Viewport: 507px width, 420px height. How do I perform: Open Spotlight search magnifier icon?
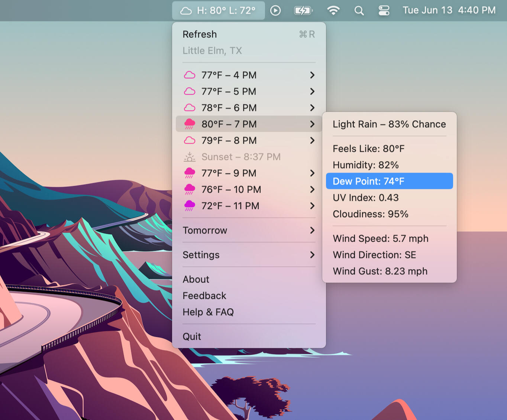[359, 10]
